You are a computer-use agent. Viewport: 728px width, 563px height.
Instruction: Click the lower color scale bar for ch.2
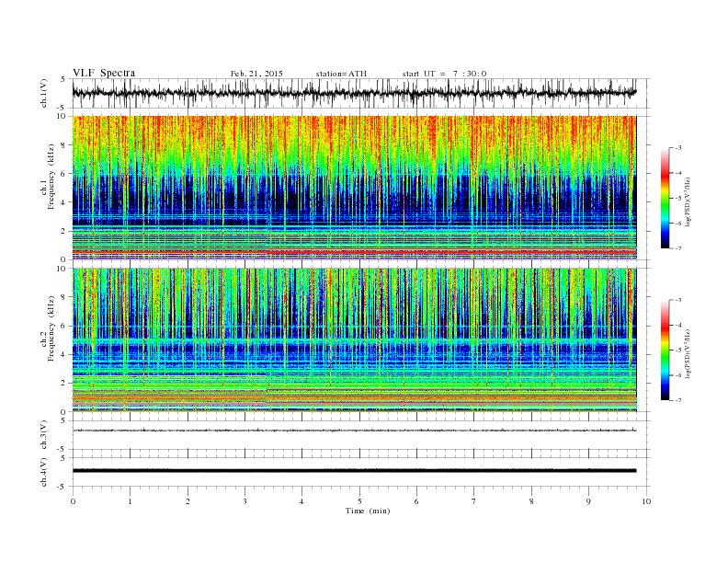pyautogui.click(x=665, y=350)
